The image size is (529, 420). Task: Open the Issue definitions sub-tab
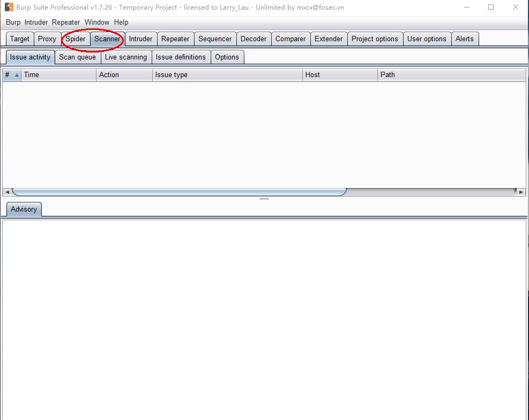[181, 57]
